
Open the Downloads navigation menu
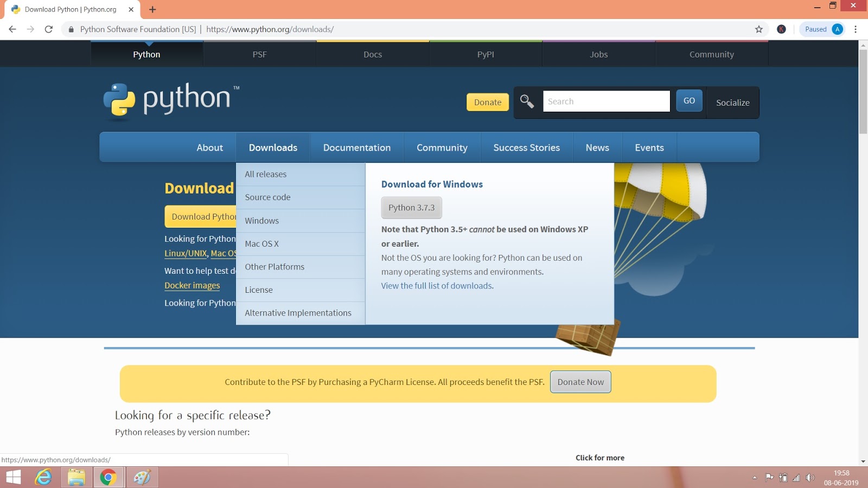point(273,147)
